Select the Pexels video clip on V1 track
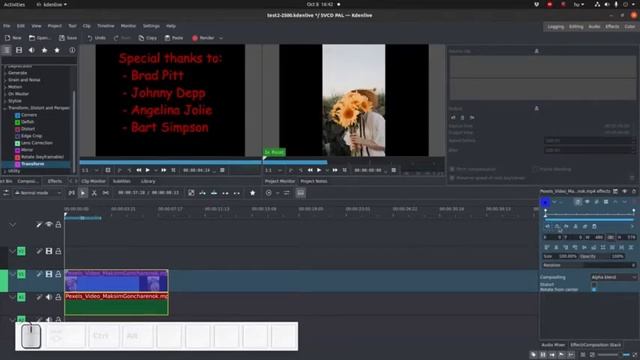The height and width of the screenshot is (360, 640). coord(116,280)
